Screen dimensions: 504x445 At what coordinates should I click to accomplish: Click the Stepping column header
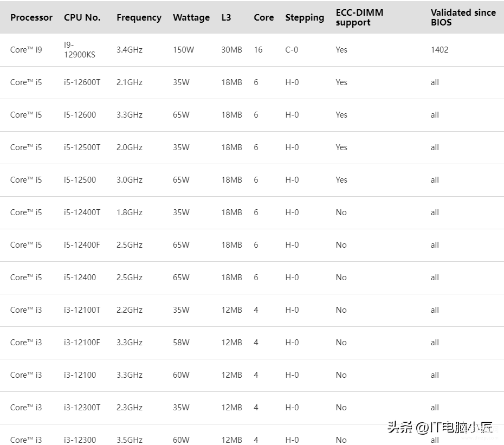[305, 18]
